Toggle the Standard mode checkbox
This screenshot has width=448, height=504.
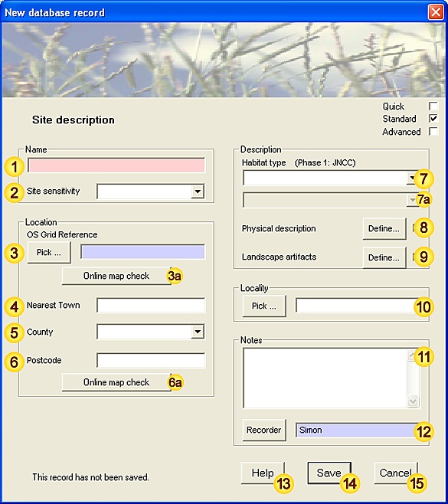[433, 119]
